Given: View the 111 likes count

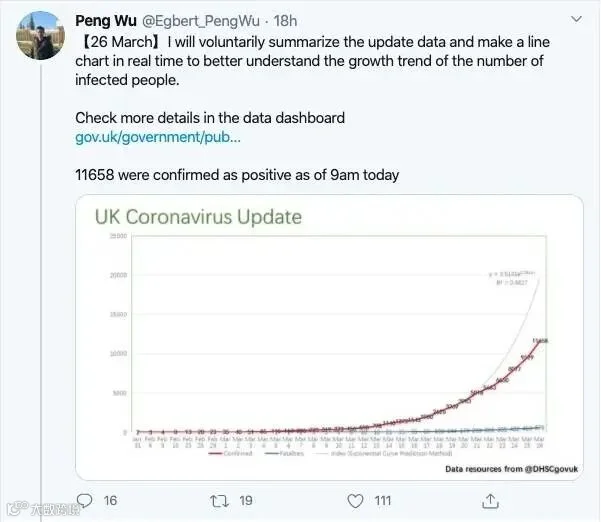Looking at the screenshot, I should tap(383, 501).
